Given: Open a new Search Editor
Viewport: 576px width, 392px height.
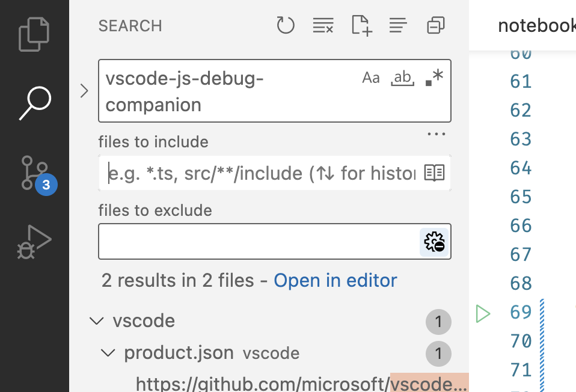Looking at the screenshot, I should pyautogui.click(x=361, y=25).
